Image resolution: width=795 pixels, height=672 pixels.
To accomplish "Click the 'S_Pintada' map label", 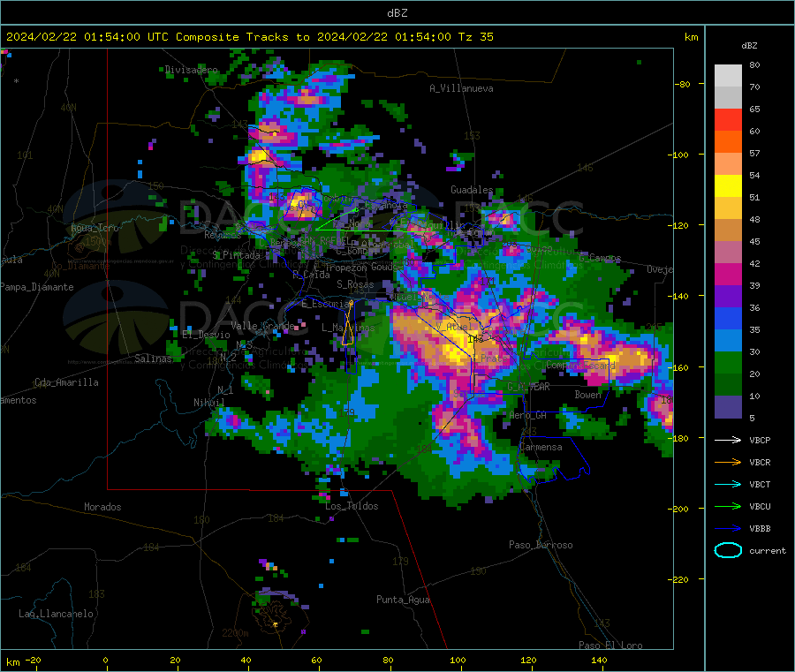I will (x=236, y=255).
